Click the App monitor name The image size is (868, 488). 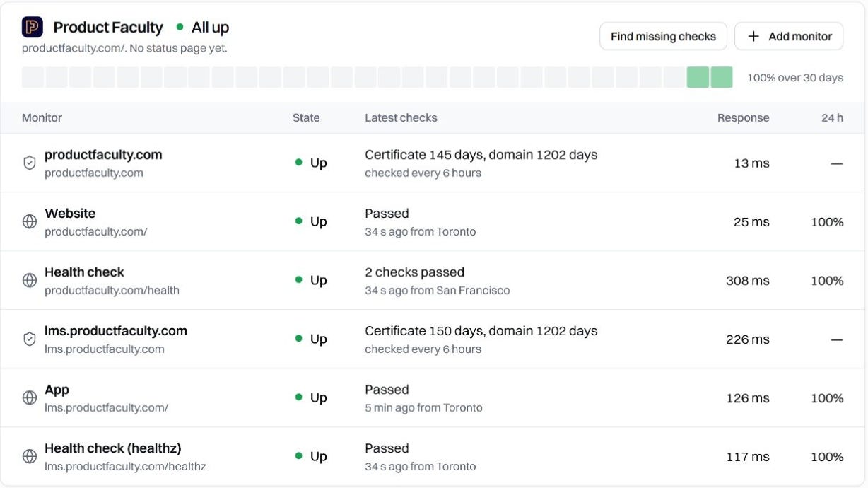(x=57, y=390)
